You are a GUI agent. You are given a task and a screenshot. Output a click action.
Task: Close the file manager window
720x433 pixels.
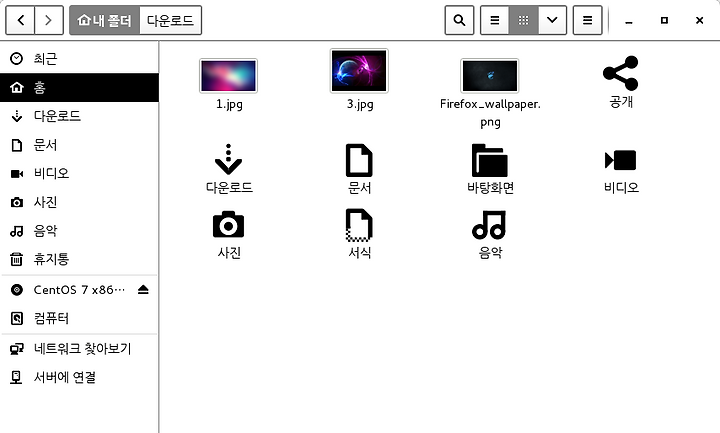coord(699,21)
